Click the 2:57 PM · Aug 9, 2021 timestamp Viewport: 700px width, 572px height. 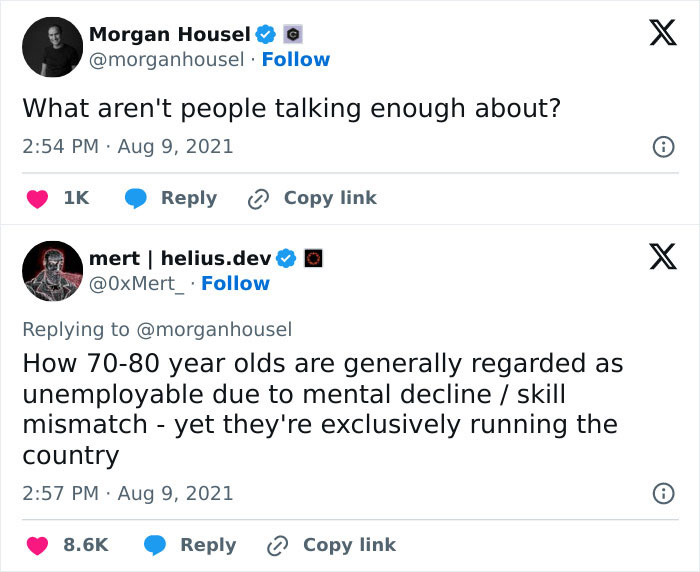pyautogui.click(x=127, y=493)
